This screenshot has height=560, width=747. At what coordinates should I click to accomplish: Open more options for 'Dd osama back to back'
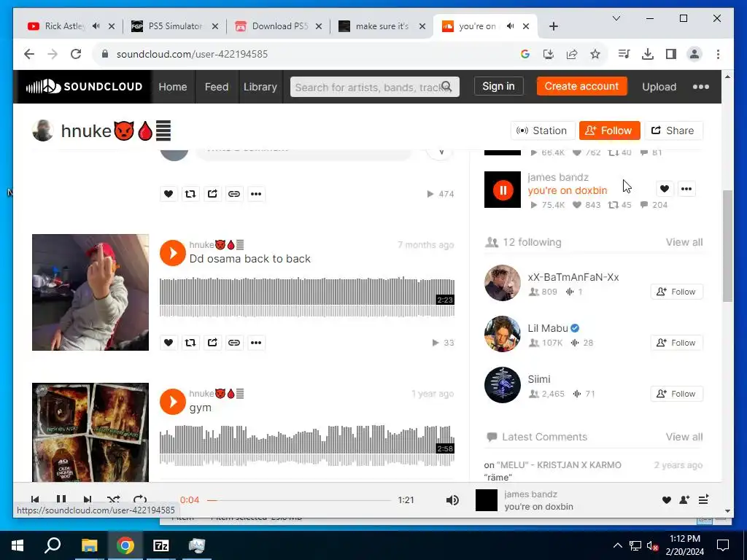tap(256, 343)
